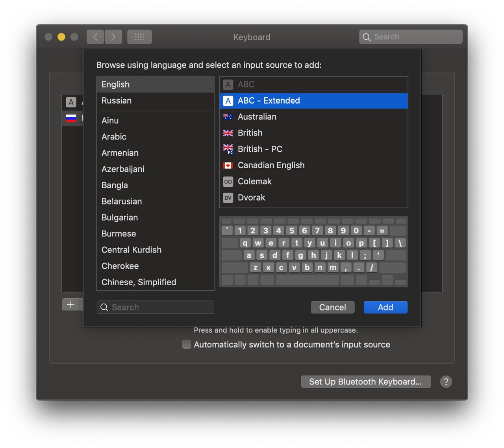This screenshot has width=504, height=448.
Task: Click the backslash key on keyboard preview
Action: point(400,243)
